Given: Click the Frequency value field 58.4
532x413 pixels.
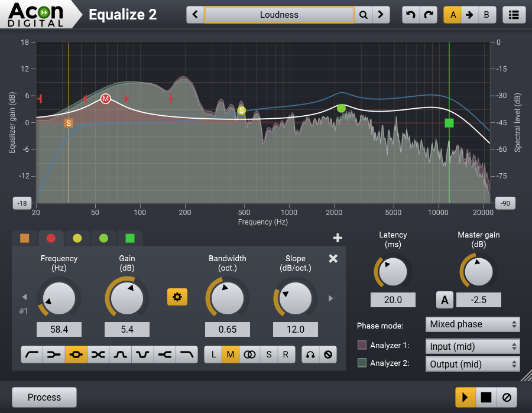Looking at the screenshot, I should [59, 329].
